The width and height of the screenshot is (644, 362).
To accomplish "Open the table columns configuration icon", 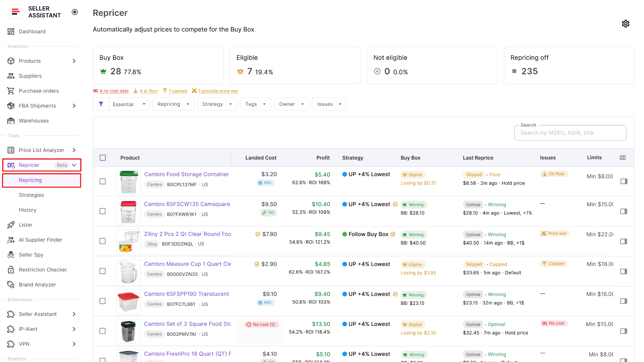I will tap(623, 158).
